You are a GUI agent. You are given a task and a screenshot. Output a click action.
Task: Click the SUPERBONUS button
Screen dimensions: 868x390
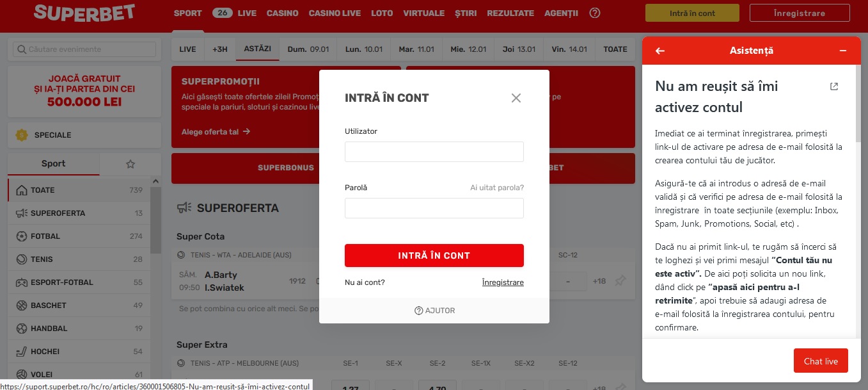[x=286, y=168]
